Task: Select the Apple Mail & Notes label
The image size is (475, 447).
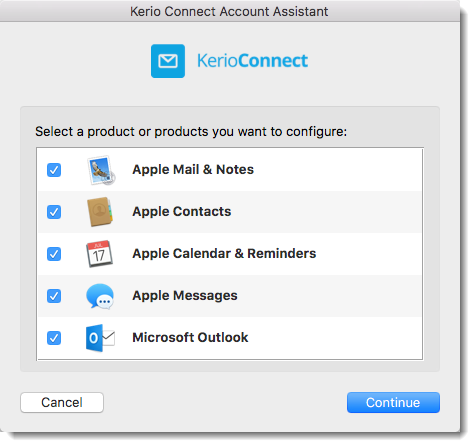Action: [193, 170]
